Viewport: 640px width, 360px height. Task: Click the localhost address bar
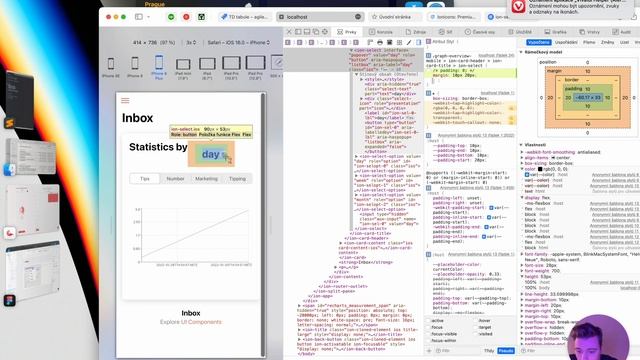click(320, 17)
